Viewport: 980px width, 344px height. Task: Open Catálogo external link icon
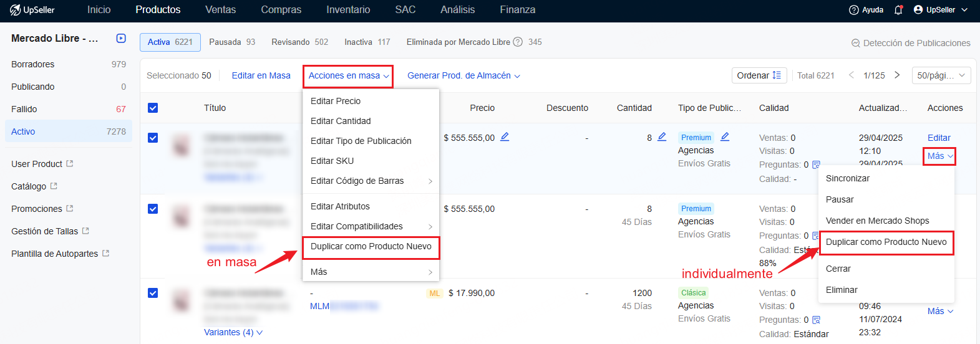pyautogui.click(x=54, y=186)
